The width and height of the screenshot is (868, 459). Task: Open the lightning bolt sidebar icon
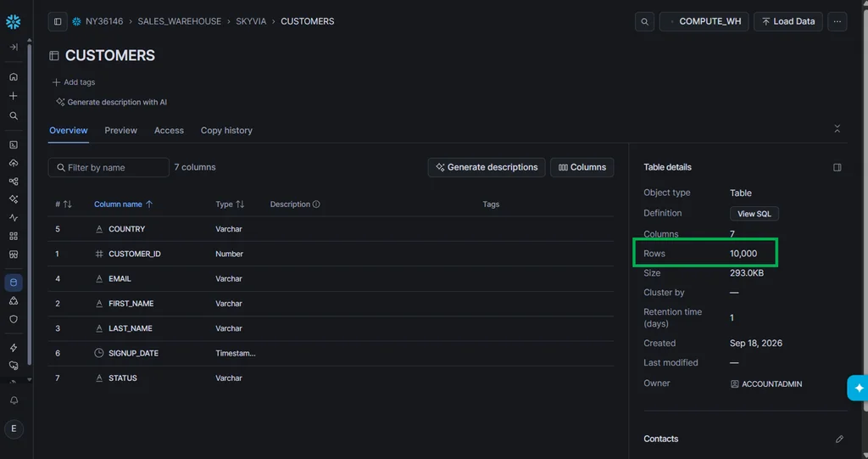pyautogui.click(x=14, y=348)
